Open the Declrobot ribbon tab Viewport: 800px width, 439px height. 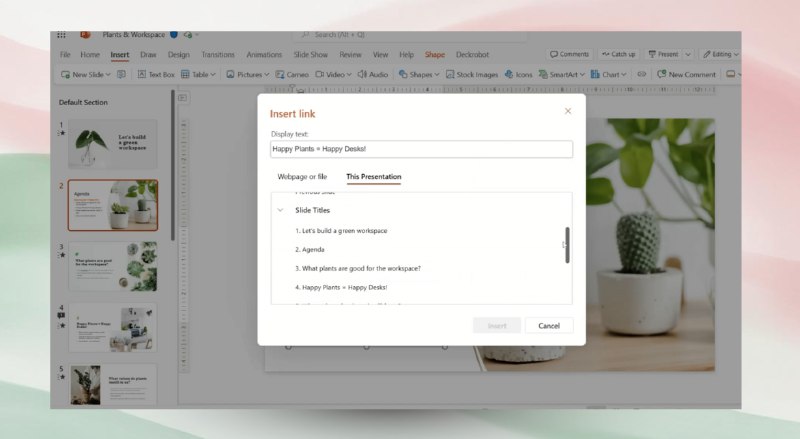pos(472,55)
